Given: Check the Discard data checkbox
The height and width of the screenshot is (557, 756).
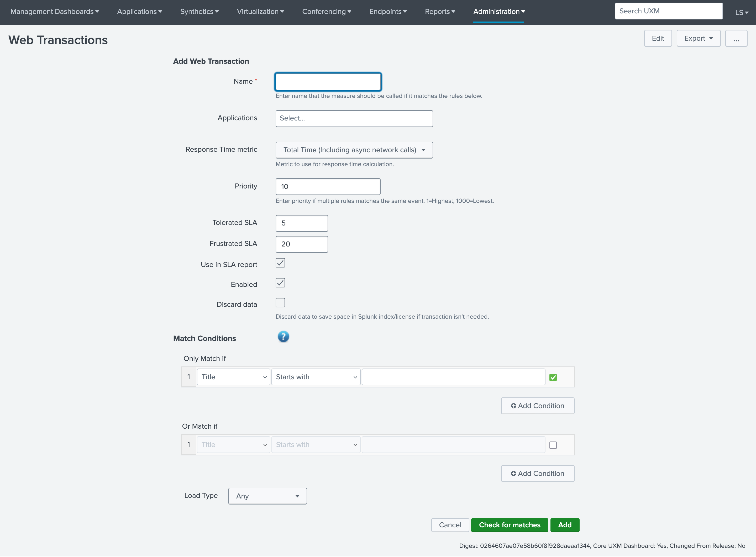Looking at the screenshot, I should 280,303.
